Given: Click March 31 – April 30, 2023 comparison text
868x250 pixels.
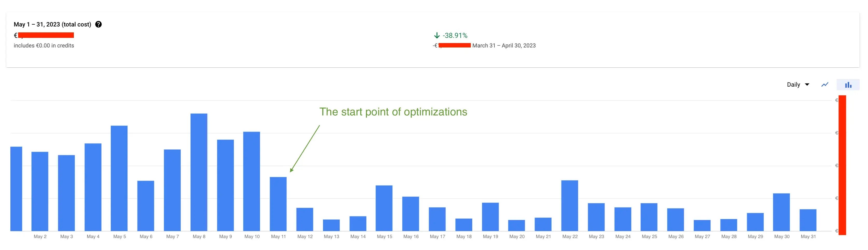Looking at the screenshot, I should (x=504, y=46).
